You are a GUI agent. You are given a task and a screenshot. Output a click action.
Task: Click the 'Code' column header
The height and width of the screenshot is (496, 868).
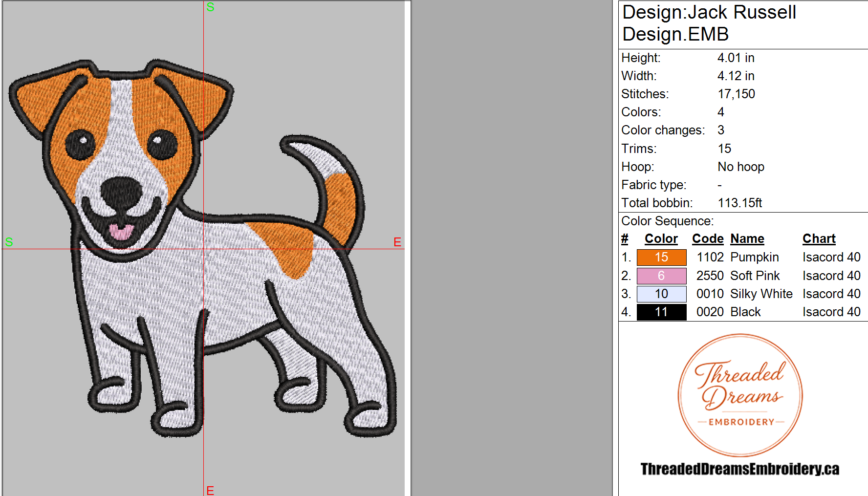point(708,238)
